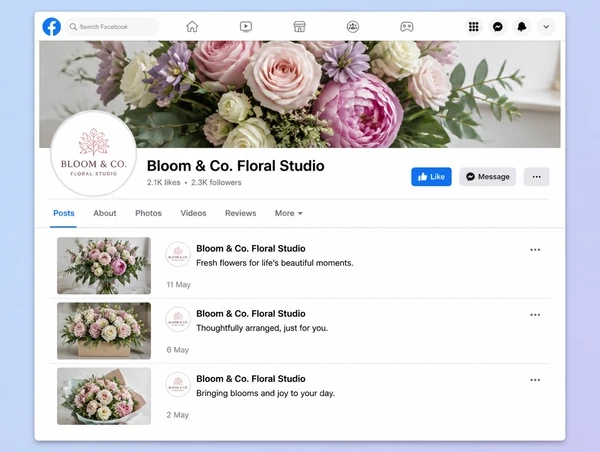Click the 2.3K followers text
Screen dimensions: 600x452
(x=216, y=183)
